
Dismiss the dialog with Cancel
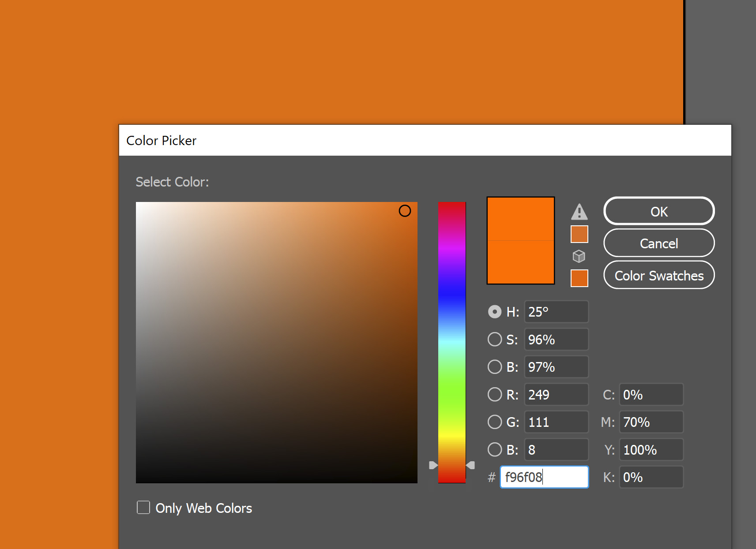[x=658, y=243]
